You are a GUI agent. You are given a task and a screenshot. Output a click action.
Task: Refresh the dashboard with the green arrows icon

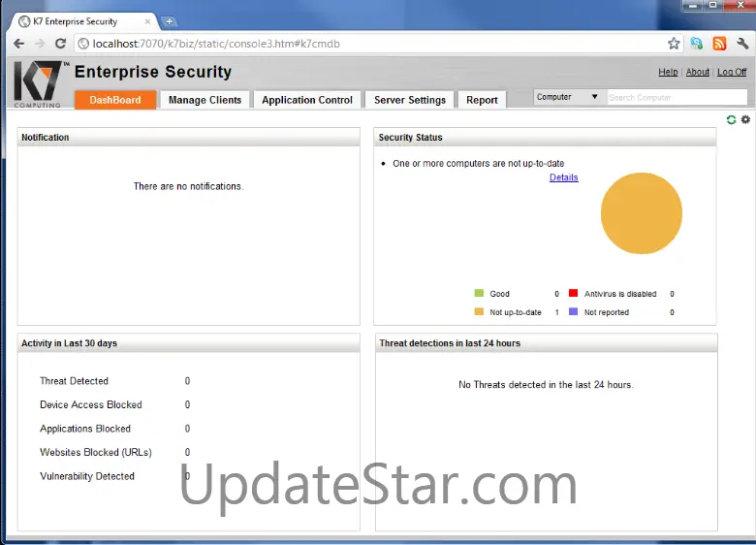tap(731, 119)
